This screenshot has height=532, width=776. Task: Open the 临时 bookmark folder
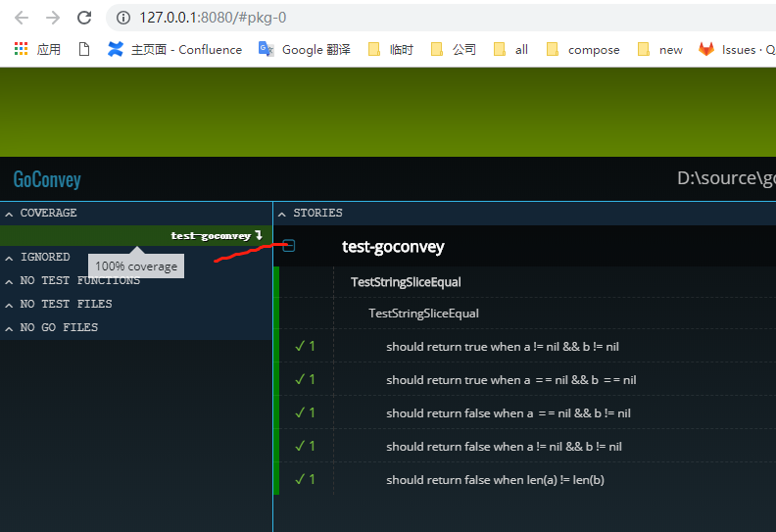click(x=391, y=50)
